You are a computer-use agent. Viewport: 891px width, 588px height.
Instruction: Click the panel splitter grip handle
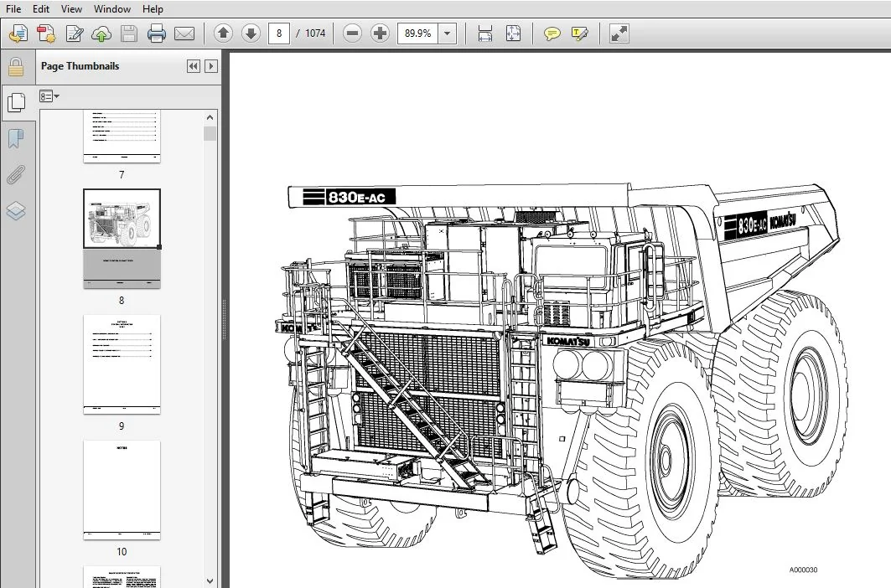pyautogui.click(x=225, y=319)
